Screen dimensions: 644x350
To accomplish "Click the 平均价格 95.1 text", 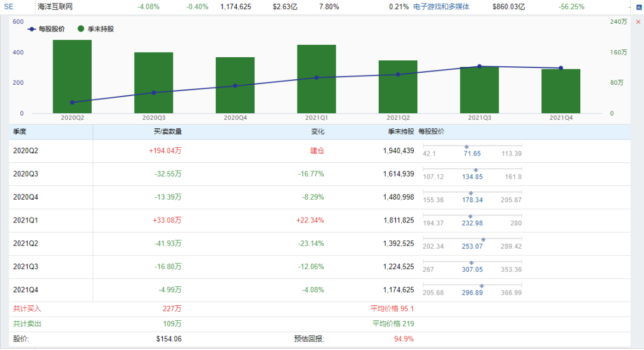I will tap(392, 308).
